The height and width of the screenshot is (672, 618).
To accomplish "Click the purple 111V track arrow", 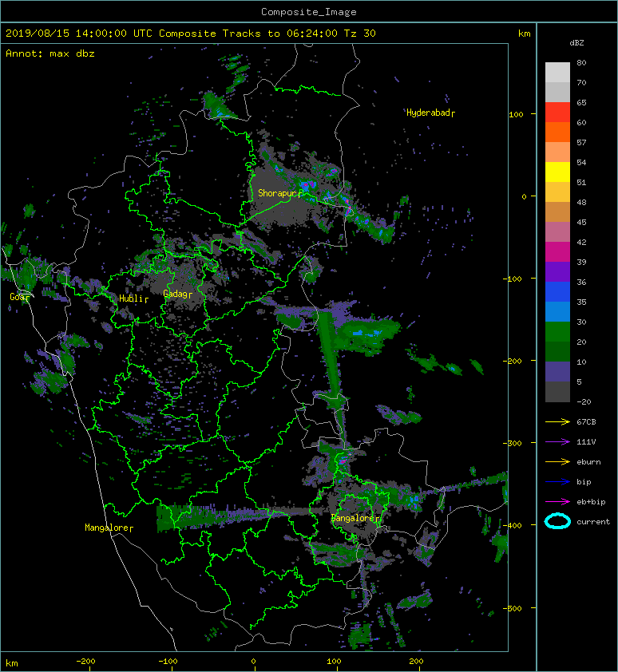I will [x=557, y=442].
